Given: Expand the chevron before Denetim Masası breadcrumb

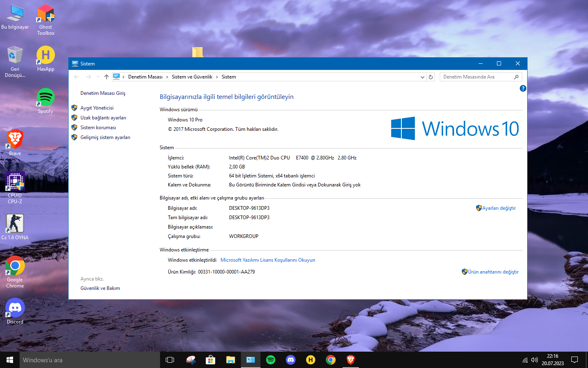Looking at the screenshot, I should 123,77.
